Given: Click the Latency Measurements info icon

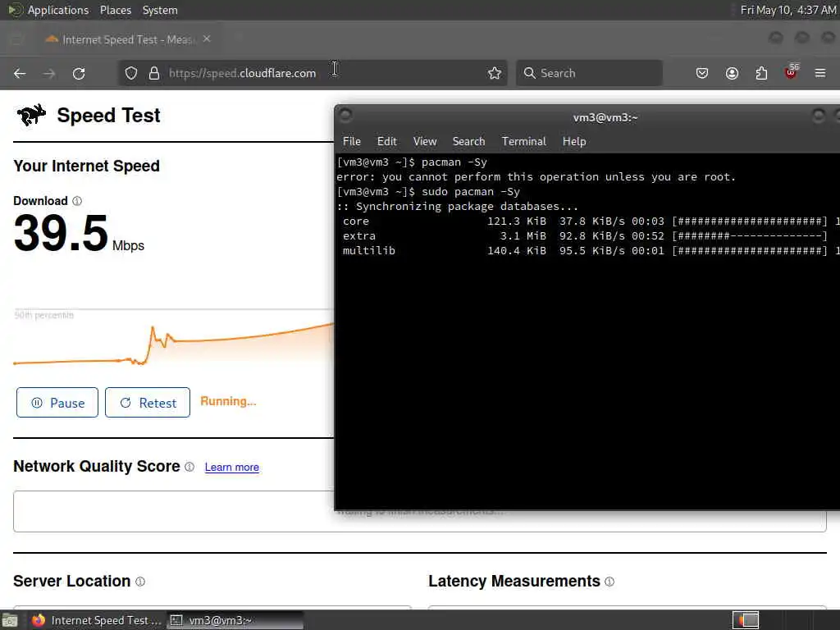Looking at the screenshot, I should 609,582.
